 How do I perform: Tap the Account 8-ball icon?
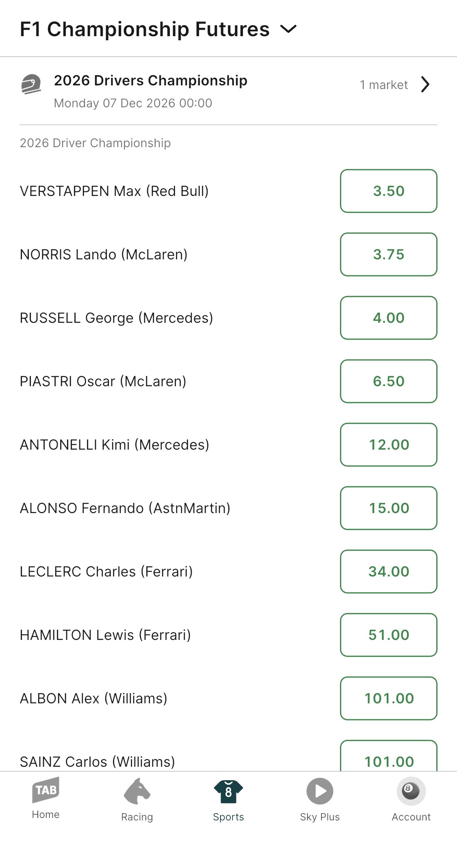[x=411, y=791]
